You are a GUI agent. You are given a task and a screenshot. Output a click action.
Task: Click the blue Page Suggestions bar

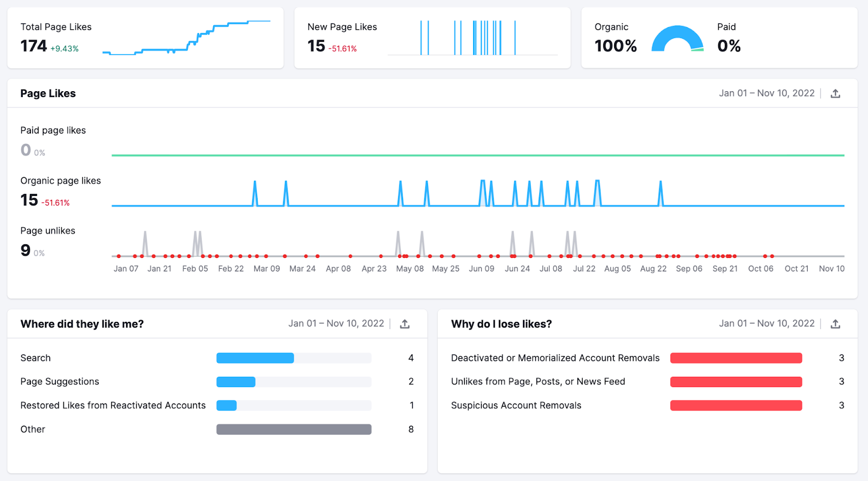coord(236,382)
